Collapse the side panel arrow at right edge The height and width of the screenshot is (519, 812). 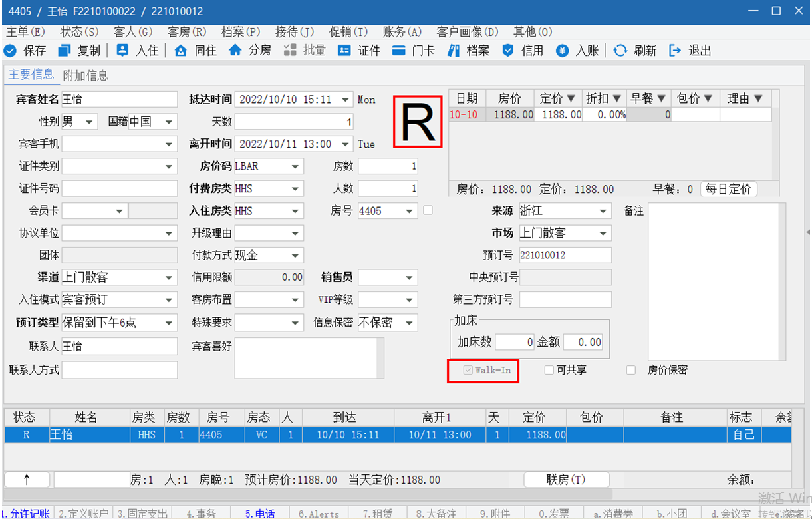[808, 232]
